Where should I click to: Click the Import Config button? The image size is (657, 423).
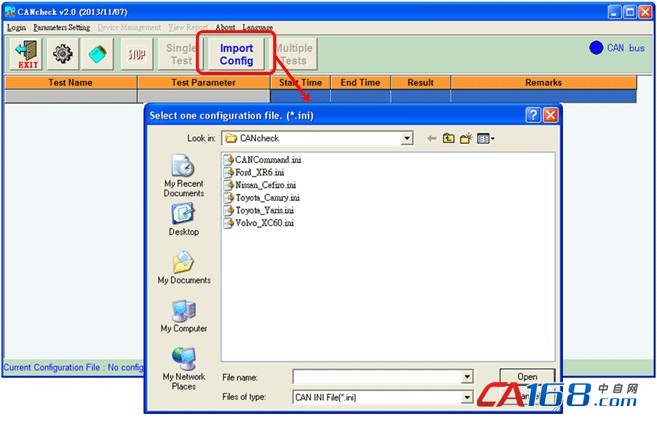click(236, 54)
